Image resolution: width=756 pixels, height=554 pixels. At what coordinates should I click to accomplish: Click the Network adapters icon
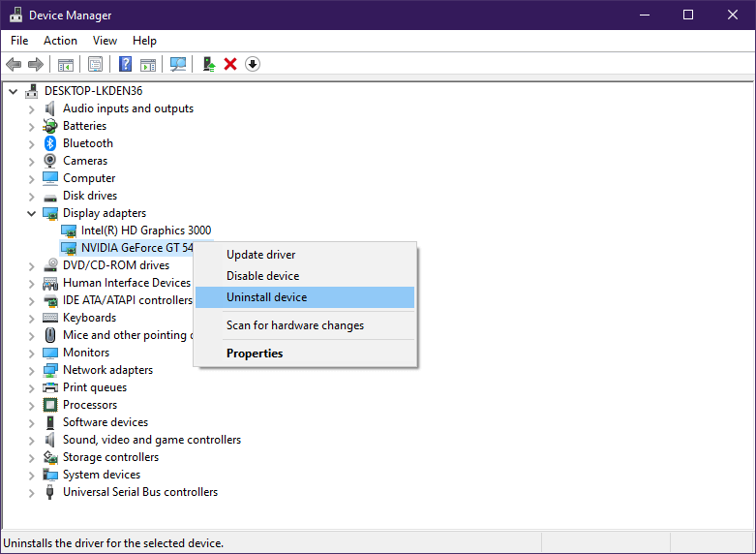[x=50, y=370]
